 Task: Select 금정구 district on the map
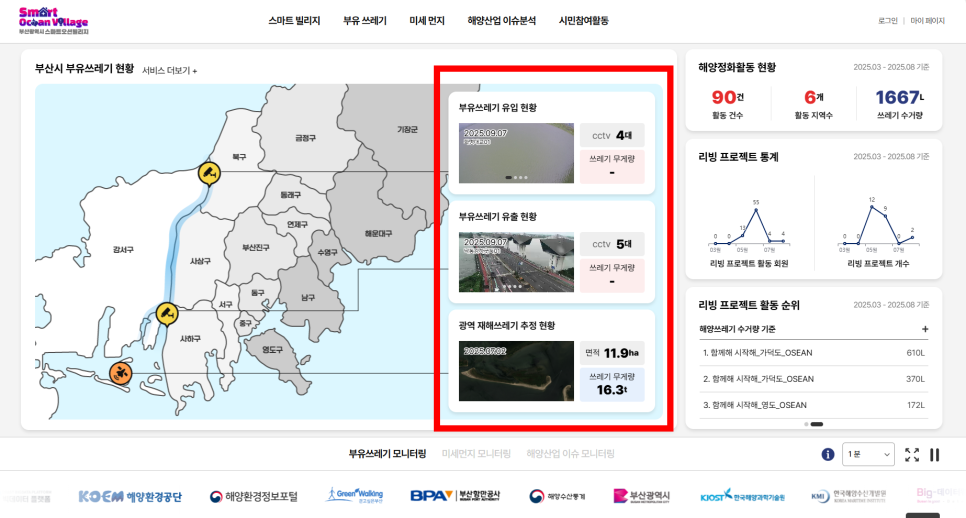306,138
